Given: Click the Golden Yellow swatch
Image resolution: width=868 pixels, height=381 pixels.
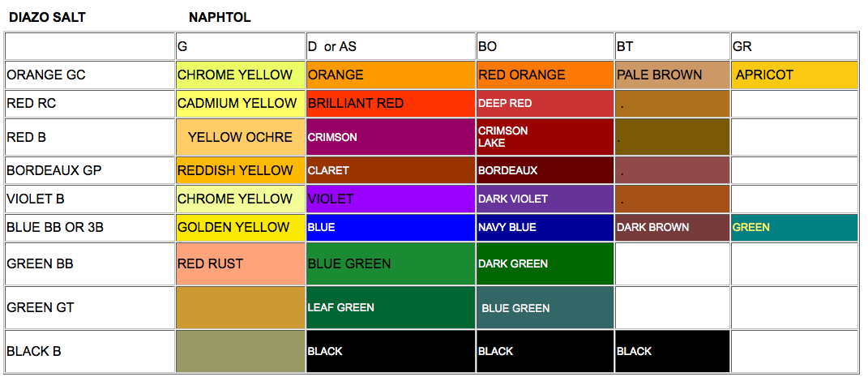Looking at the screenshot, I should pos(241,227).
